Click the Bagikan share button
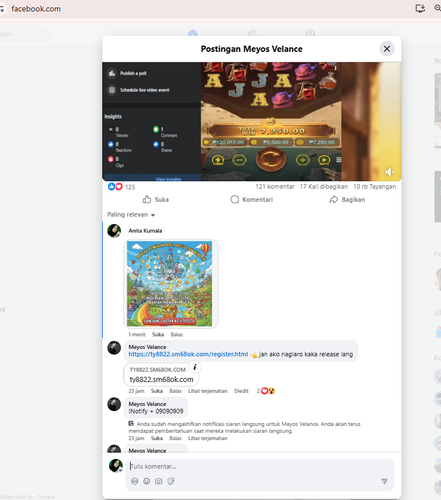Image resolution: width=441 pixels, height=500 pixels. click(x=347, y=199)
